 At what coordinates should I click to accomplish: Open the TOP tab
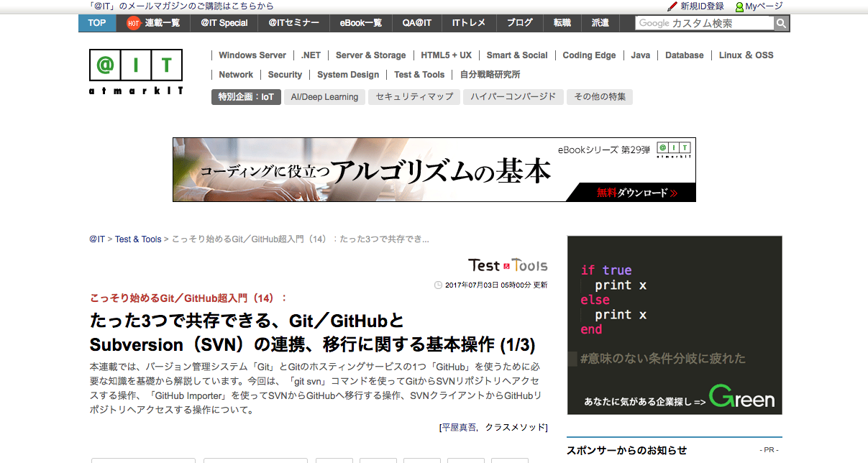97,23
